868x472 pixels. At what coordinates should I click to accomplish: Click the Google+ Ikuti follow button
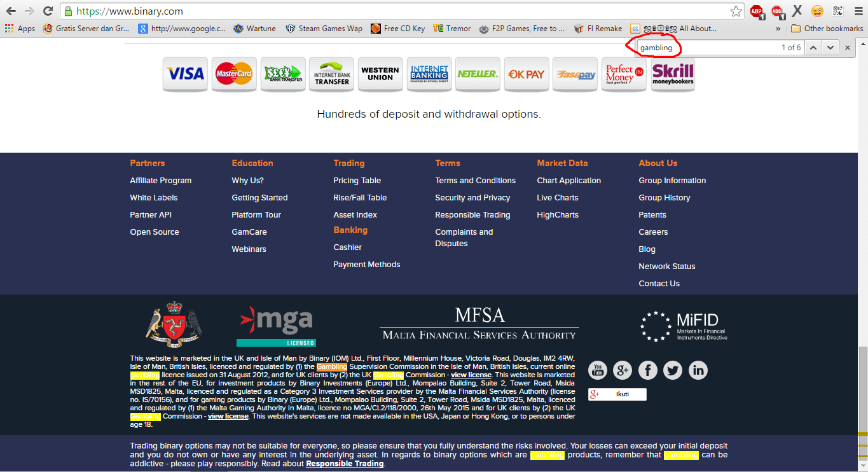[x=617, y=394]
